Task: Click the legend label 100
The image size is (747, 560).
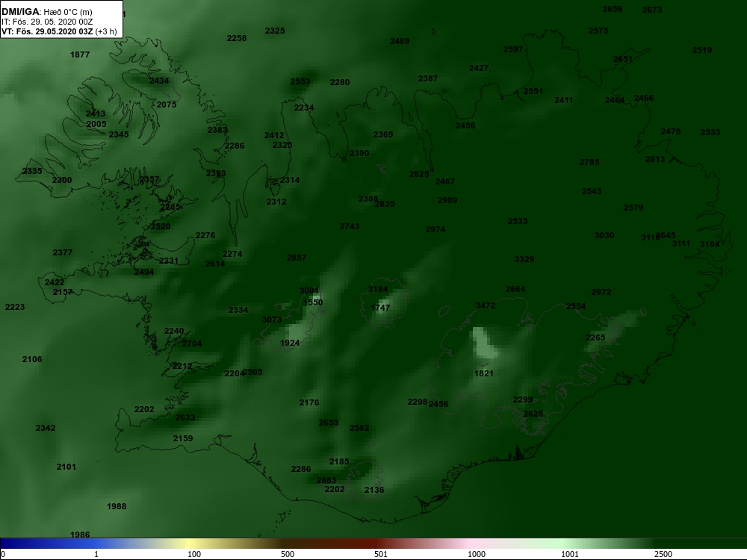Action: coord(194,554)
